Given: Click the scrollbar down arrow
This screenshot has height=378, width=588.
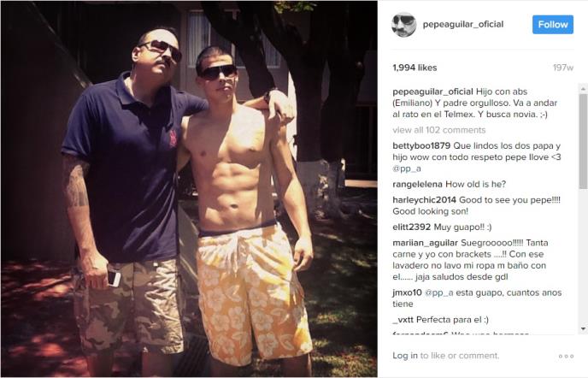Looking at the screenshot, I should pos(583,329).
